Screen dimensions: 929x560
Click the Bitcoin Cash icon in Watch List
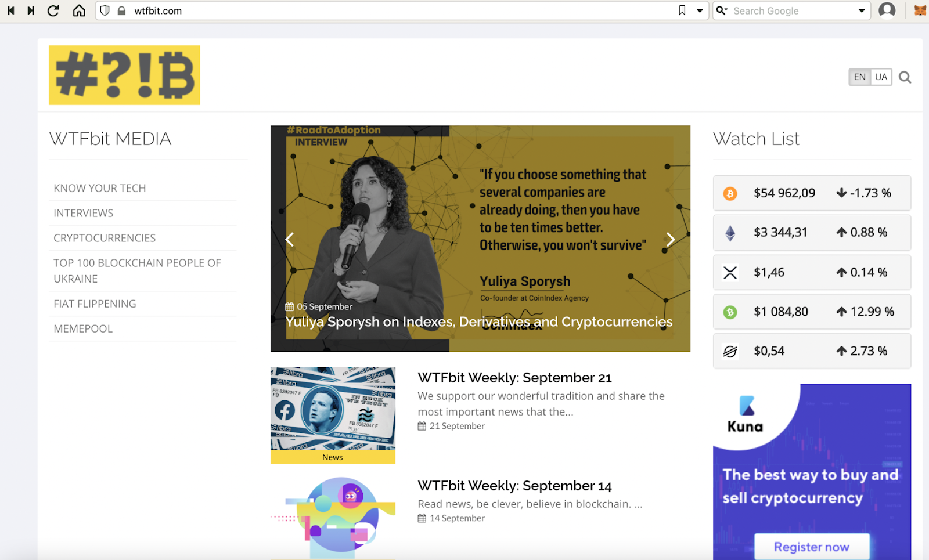pos(730,312)
